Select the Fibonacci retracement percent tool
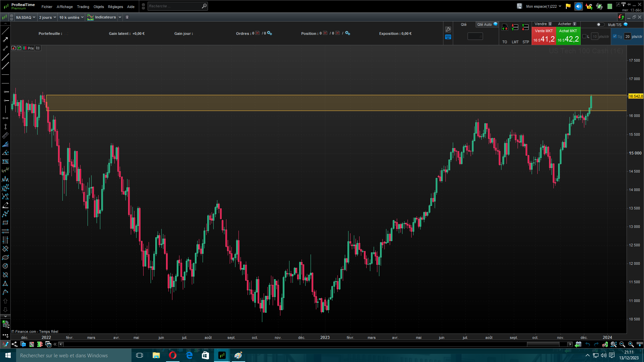 5,162
